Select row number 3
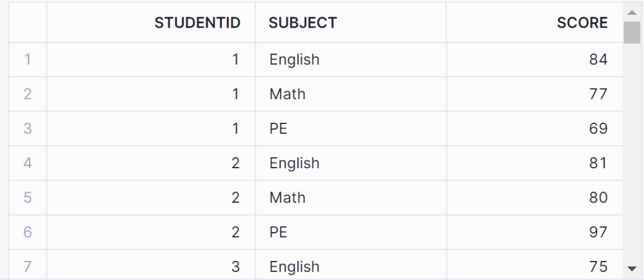644x280 pixels. pos(28,128)
